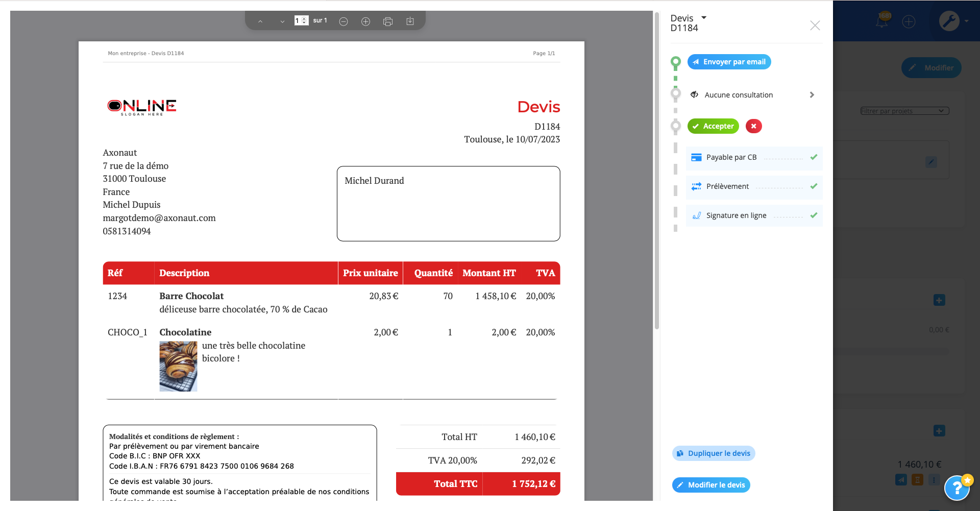
Task: Select the wrench settings icon in the navbar
Action: point(950,20)
